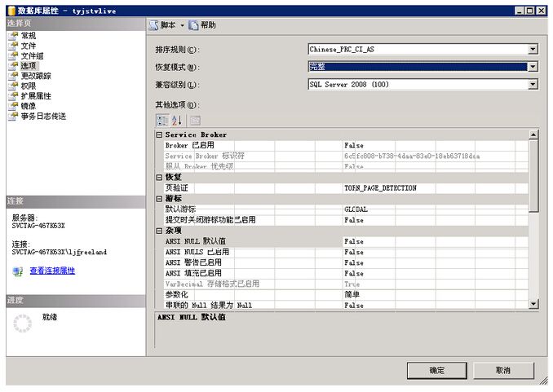Select the 事务日志传送 page
The image size is (553, 392).
tap(42, 116)
